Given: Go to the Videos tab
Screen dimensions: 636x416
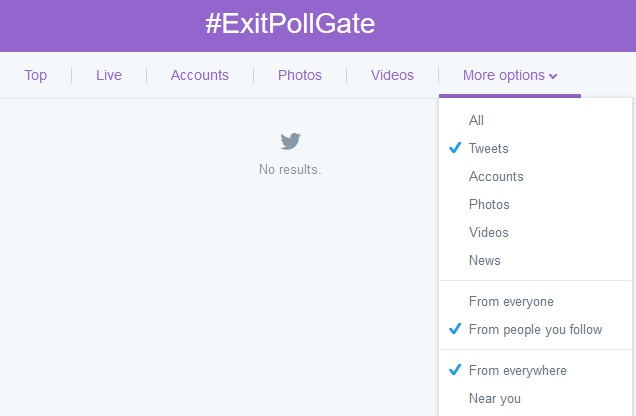Looking at the screenshot, I should tap(392, 75).
